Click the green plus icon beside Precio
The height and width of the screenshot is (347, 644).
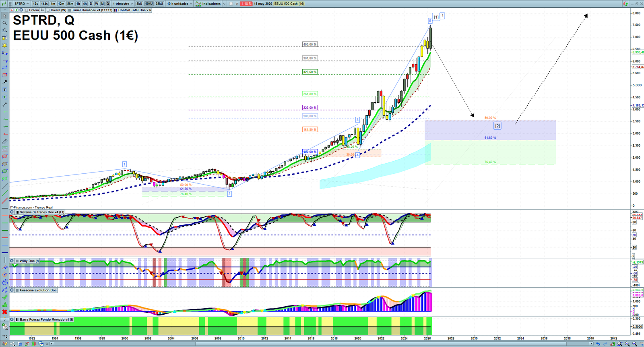(x=17, y=10)
